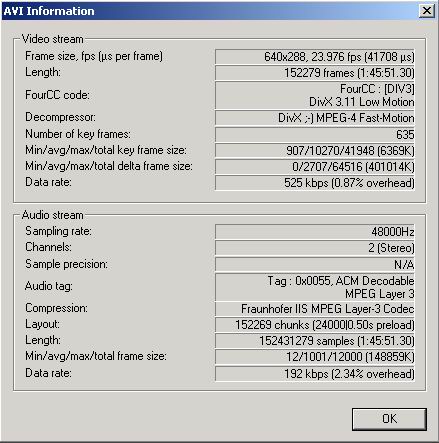The width and height of the screenshot is (439, 443).
Task: Click the delta frame size value field
Action: [x=315, y=166]
